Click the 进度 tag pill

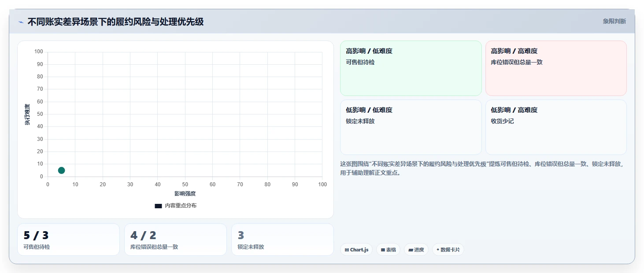[x=416, y=250]
